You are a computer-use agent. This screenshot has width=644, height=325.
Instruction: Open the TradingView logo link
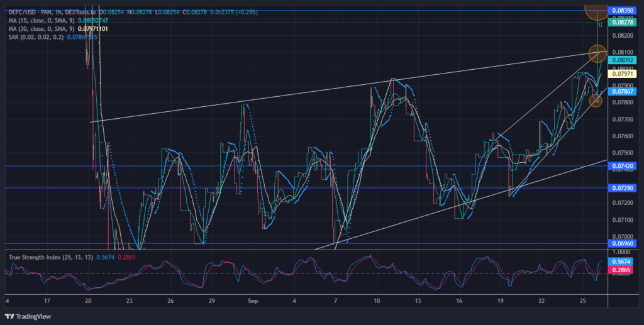[28, 316]
